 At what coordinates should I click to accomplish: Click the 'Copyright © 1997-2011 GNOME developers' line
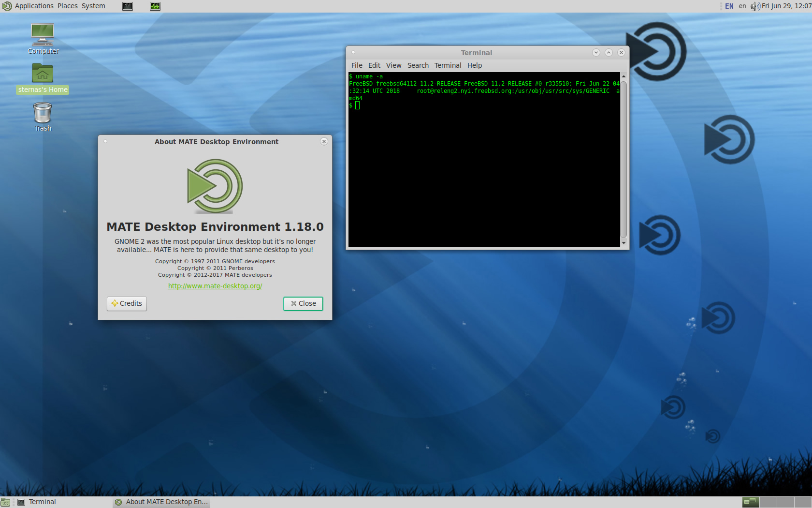[x=215, y=261]
